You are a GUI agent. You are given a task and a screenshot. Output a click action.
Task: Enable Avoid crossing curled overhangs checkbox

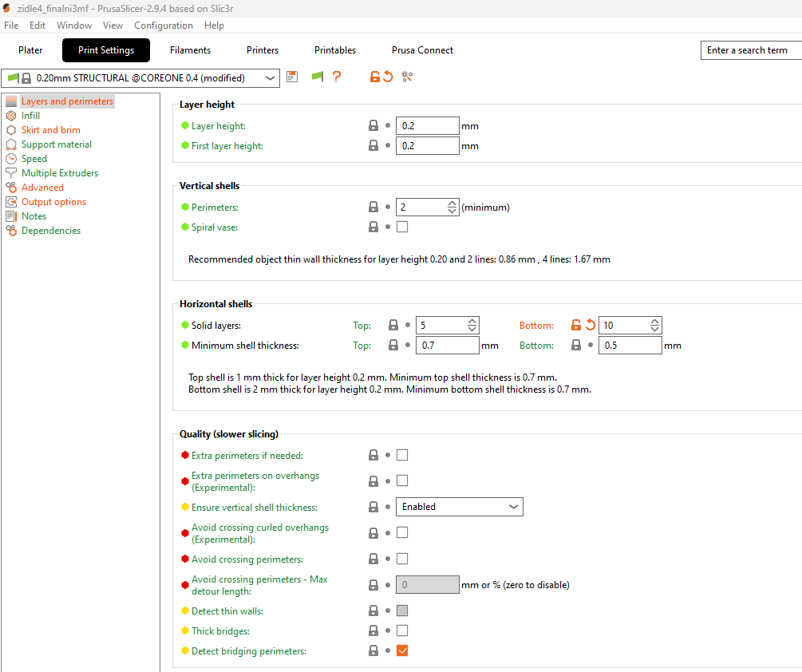click(402, 532)
